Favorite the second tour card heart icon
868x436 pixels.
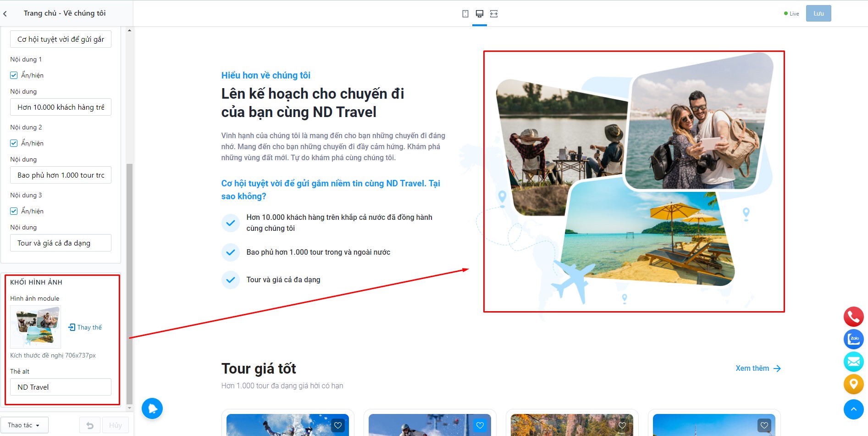click(480, 425)
